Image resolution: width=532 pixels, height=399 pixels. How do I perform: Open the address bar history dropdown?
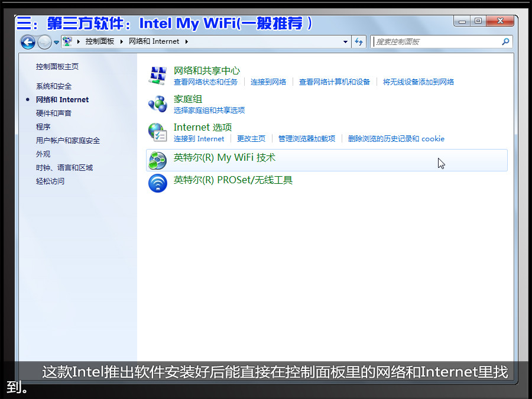(x=346, y=42)
